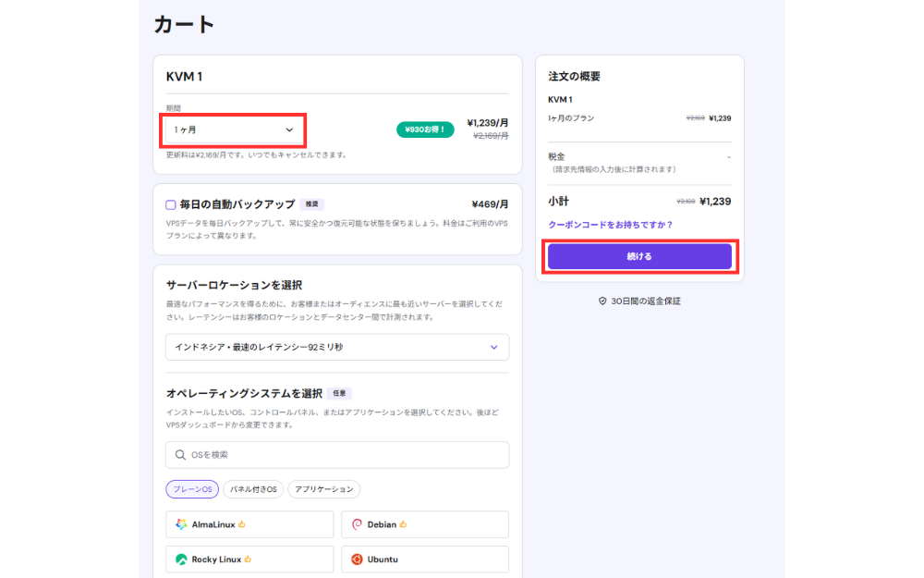924x578 pixels.
Task: Click the 1ヶ月のプラン line in order summary
Action: tap(571, 118)
